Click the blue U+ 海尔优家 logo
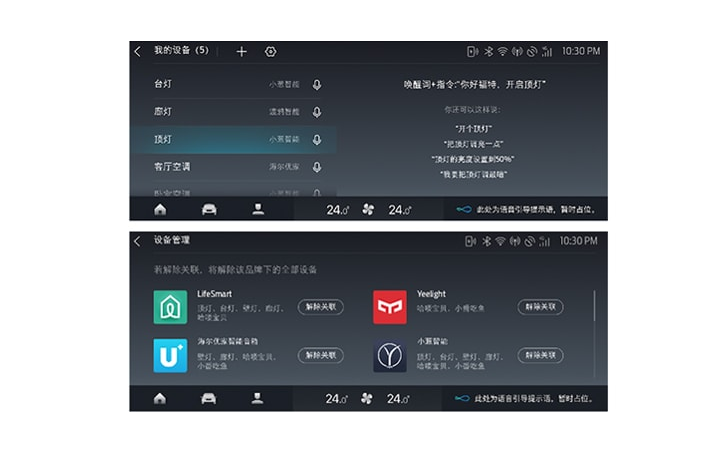Image resolution: width=710 pixels, height=472 pixels. [170, 356]
